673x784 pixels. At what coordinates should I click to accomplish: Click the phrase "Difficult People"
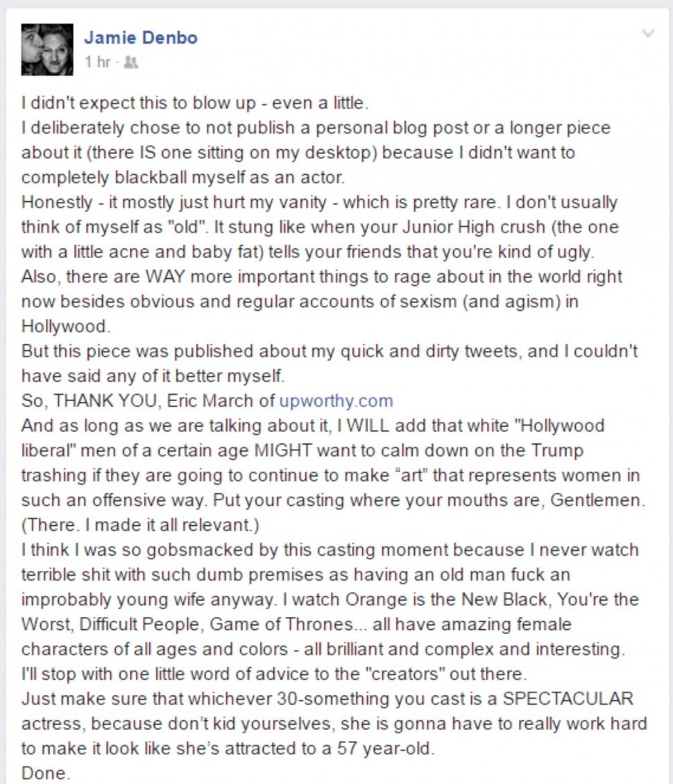click(x=142, y=624)
